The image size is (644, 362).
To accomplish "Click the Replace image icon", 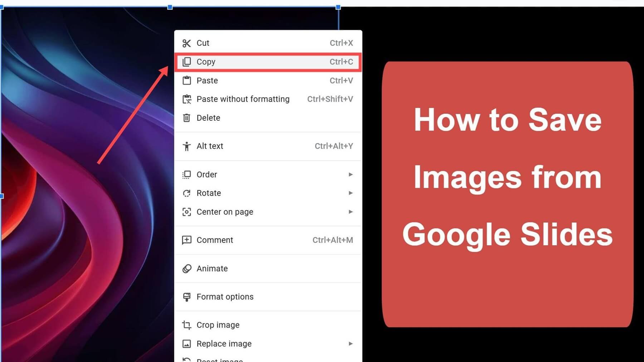I will point(186,344).
